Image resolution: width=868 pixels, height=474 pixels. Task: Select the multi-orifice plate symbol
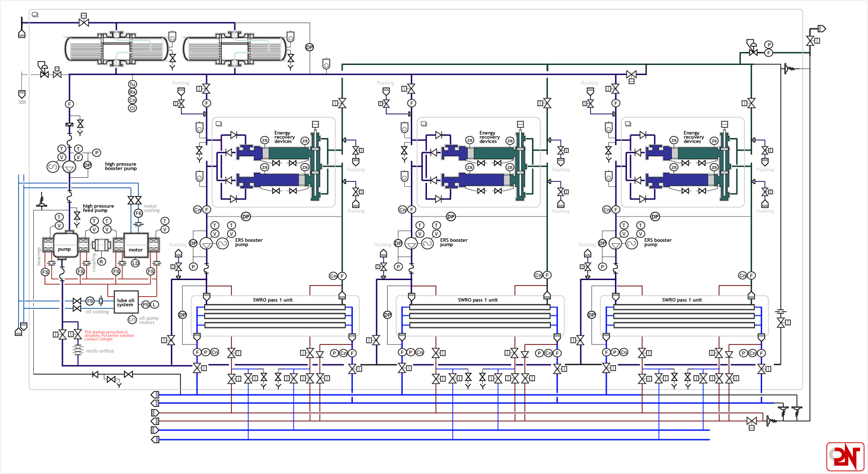(x=78, y=350)
